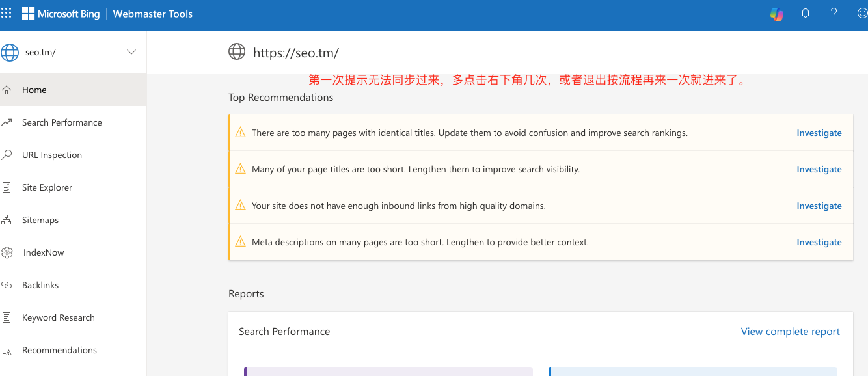Click the Microsoft Bing logo
Image resolution: width=868 pixels, height=376 pixels.
[61, 14]
